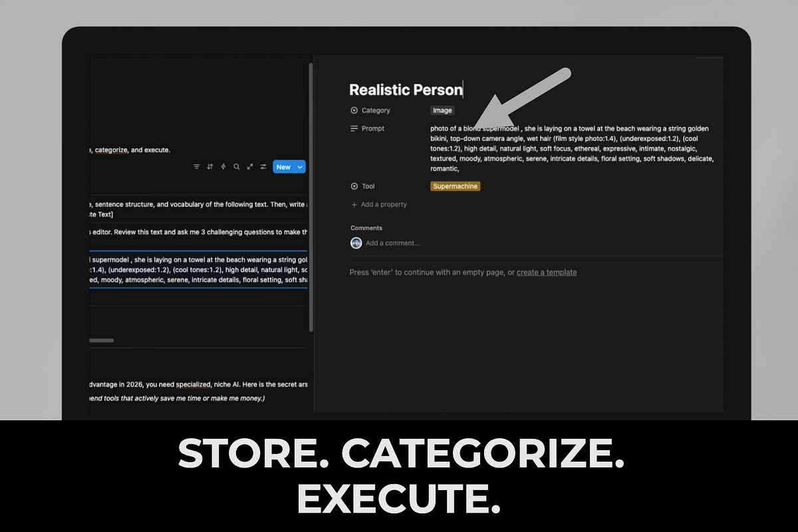Image resolution: width=798 pixels, height=532 pixels.
Task: Select the Prompt property label
Action: point(373,128)
